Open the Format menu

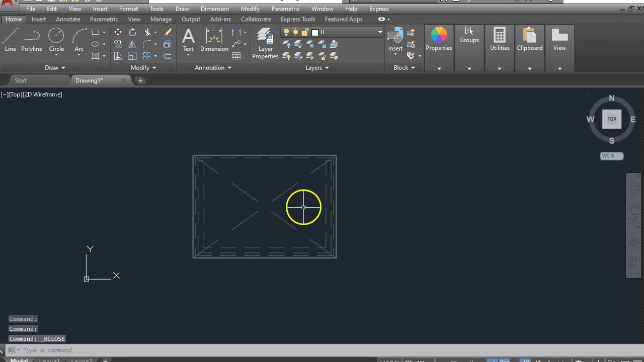128,9
